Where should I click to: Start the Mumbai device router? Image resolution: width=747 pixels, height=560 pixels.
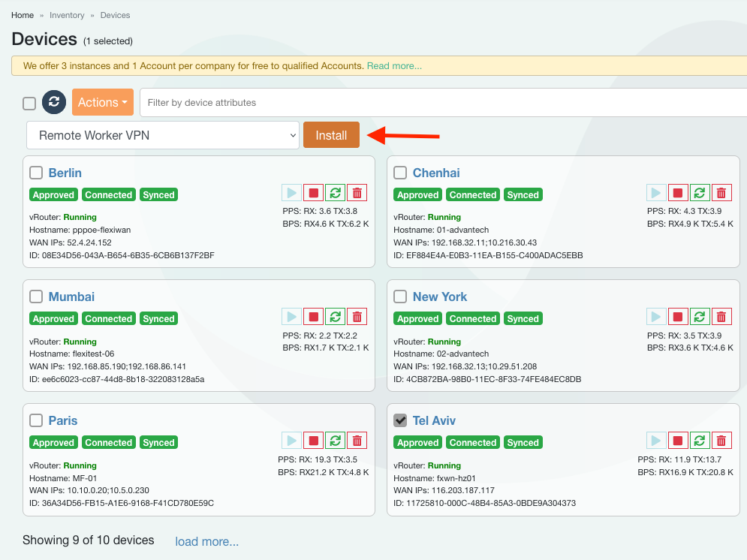pos(291,317)
